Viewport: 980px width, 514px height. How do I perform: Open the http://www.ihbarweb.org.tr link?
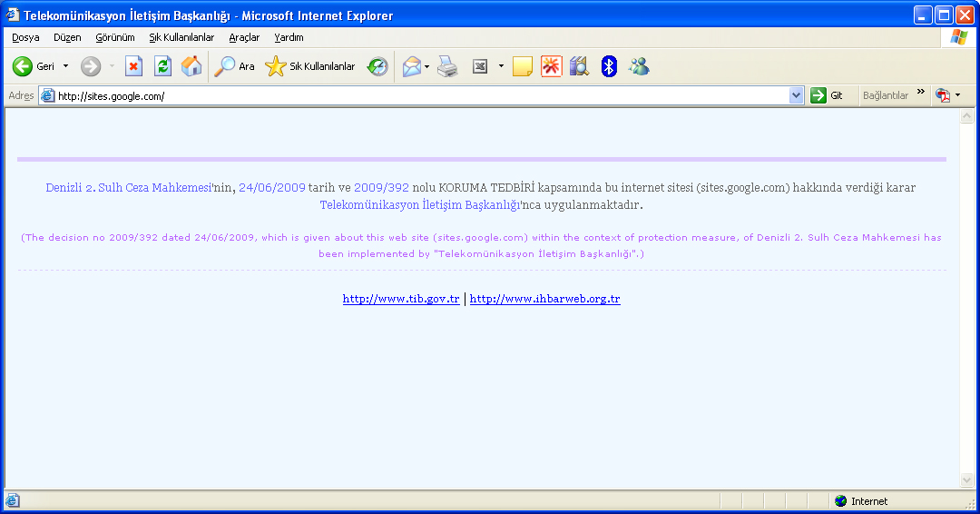(544, 299)
